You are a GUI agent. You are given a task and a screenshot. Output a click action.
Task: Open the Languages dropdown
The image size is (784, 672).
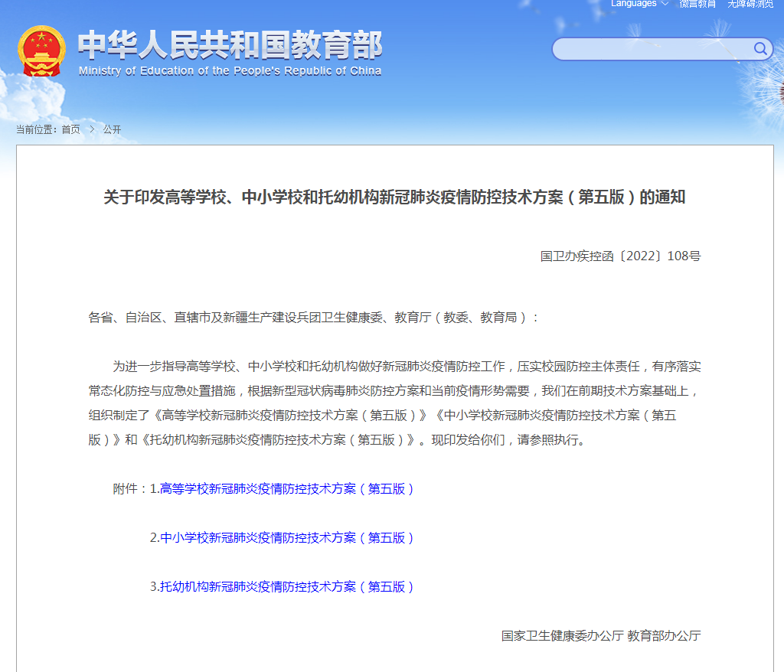639,4
